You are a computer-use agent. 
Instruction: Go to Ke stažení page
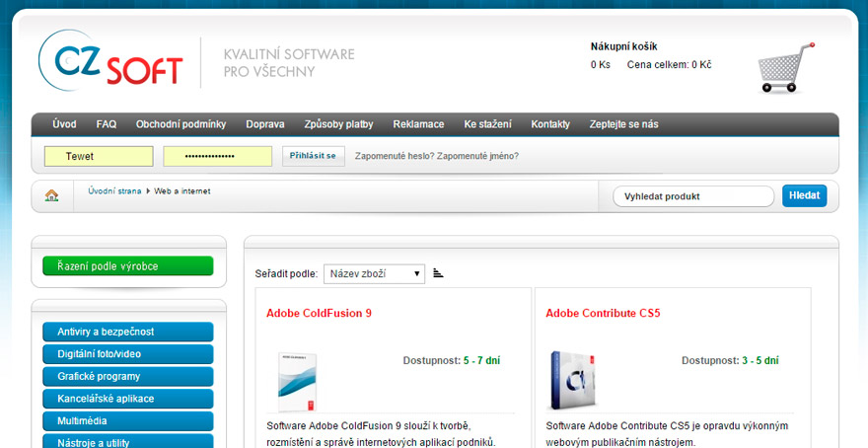tap(487, 124)
